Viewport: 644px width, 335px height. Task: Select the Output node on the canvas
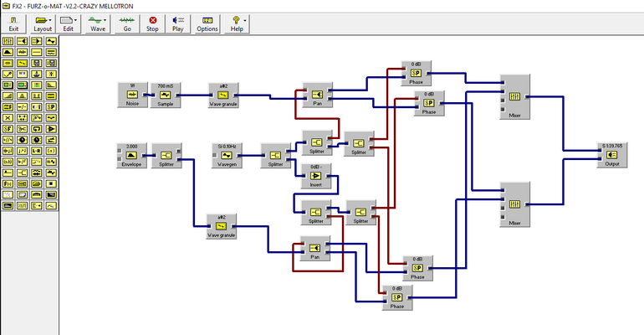click(x=612, y=155)
